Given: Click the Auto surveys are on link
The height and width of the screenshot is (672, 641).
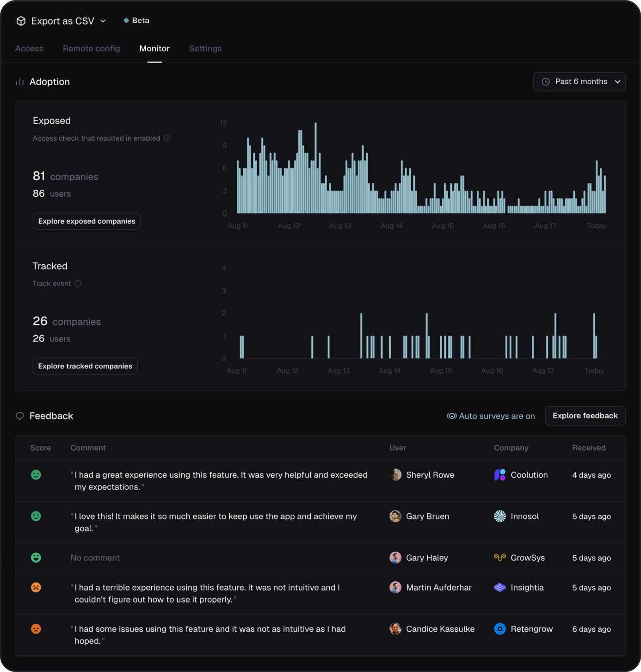Looking at the screenshot, I should pos(491,416).
